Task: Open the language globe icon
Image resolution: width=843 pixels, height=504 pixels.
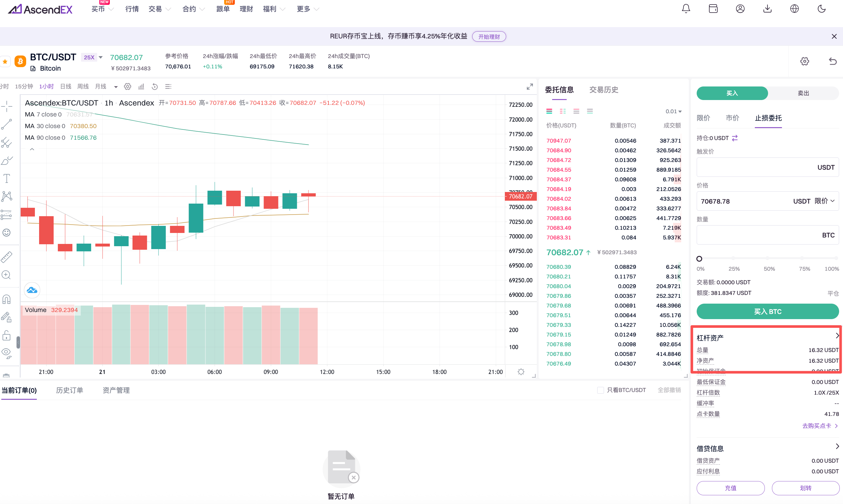Action: pyautogui.click(x=794, y=9)
